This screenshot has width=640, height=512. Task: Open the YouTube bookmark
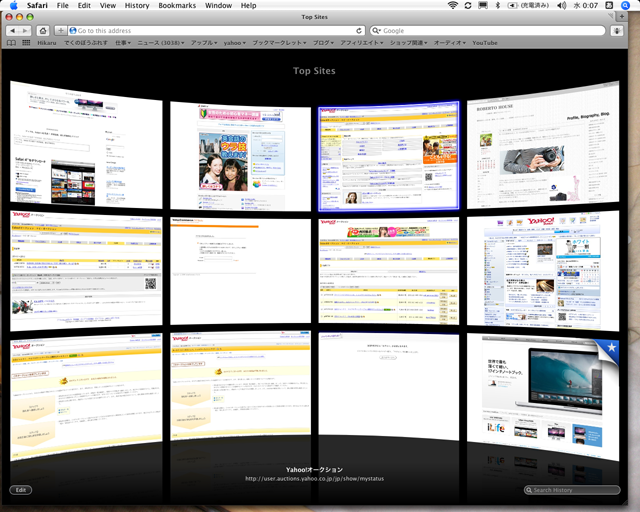[485, 43]
